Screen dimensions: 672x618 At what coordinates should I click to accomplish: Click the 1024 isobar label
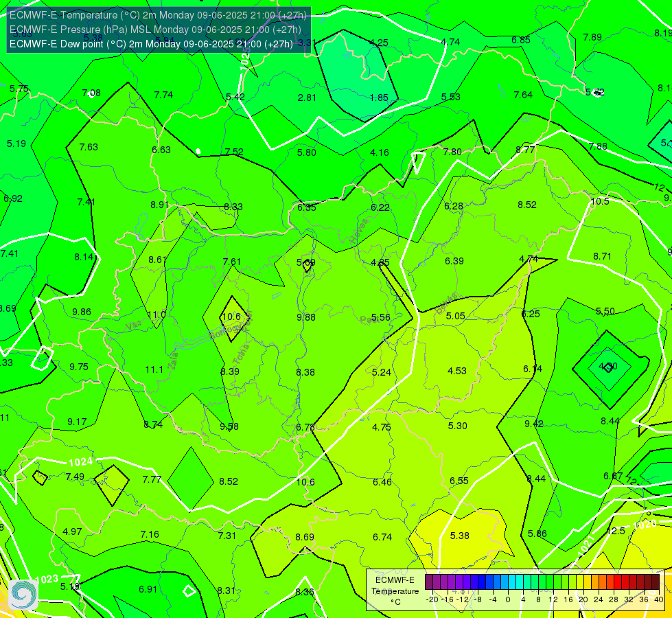point(80,462)
